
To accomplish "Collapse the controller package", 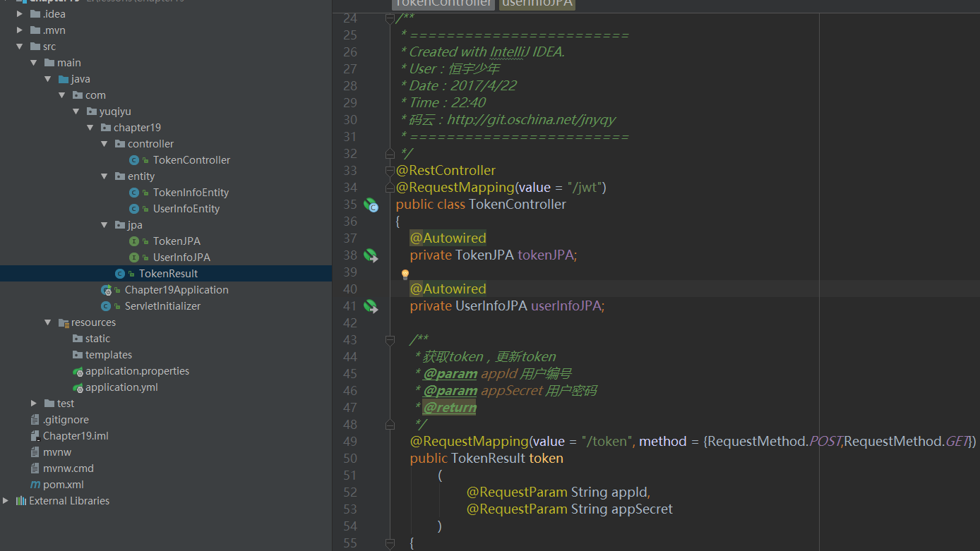I will point(104,144).
